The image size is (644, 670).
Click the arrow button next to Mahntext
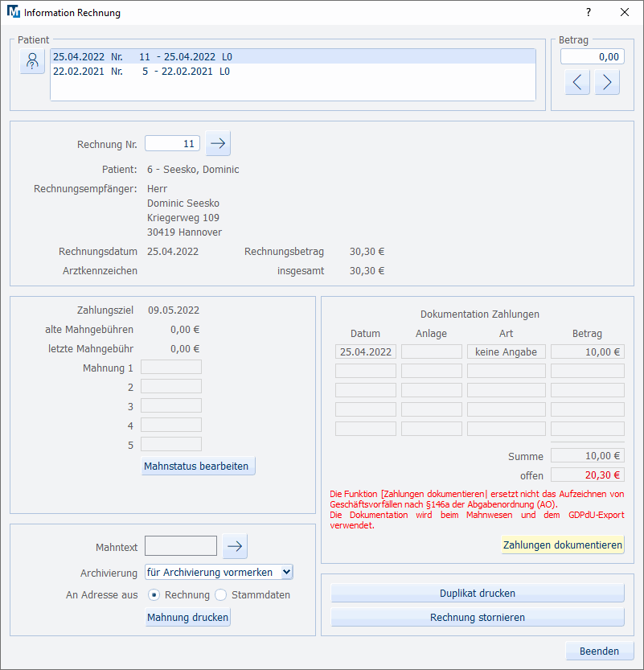235,546
